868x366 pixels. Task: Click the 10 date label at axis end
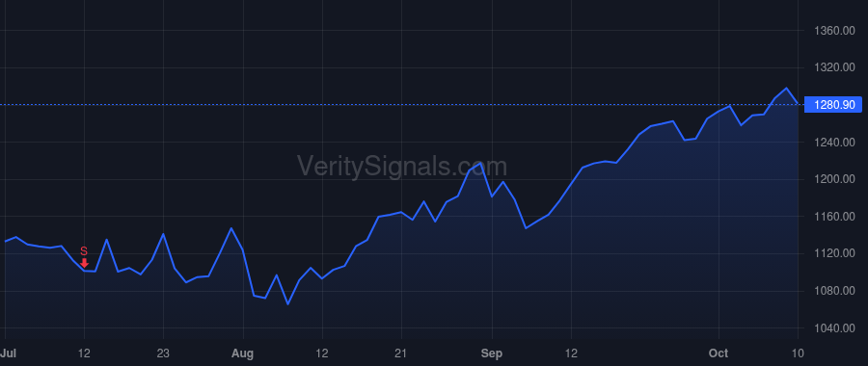(x=798, y=353)
